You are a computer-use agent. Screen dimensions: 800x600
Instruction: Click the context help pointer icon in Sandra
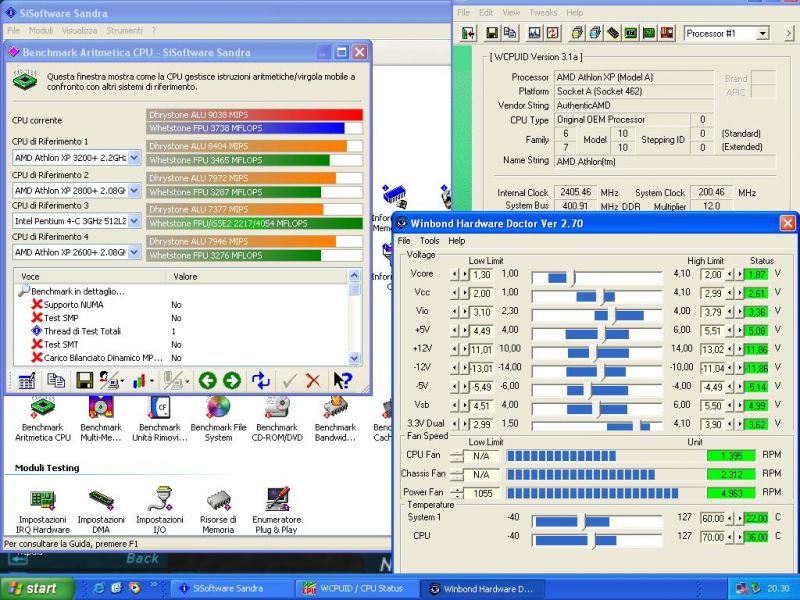pyautogui.click(x=342, y=381)
